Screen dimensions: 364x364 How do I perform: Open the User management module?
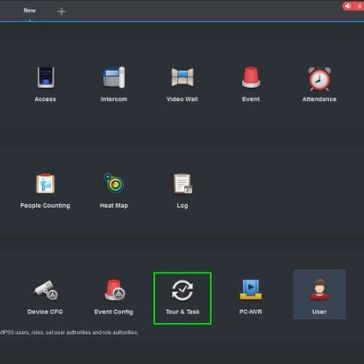[319, 294]
